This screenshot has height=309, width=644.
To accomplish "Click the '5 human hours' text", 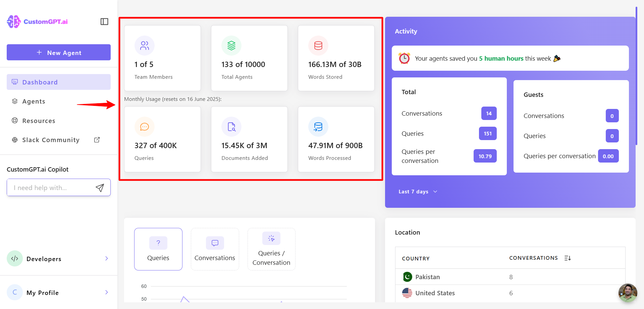I will point(501,58).
